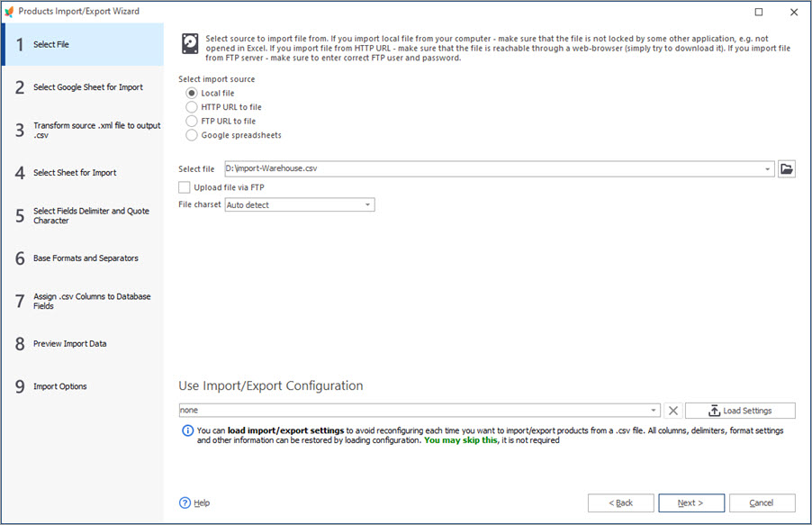Open the File charset Auto detect dropdown
The image size is (812, 525).
click(299, 204)
